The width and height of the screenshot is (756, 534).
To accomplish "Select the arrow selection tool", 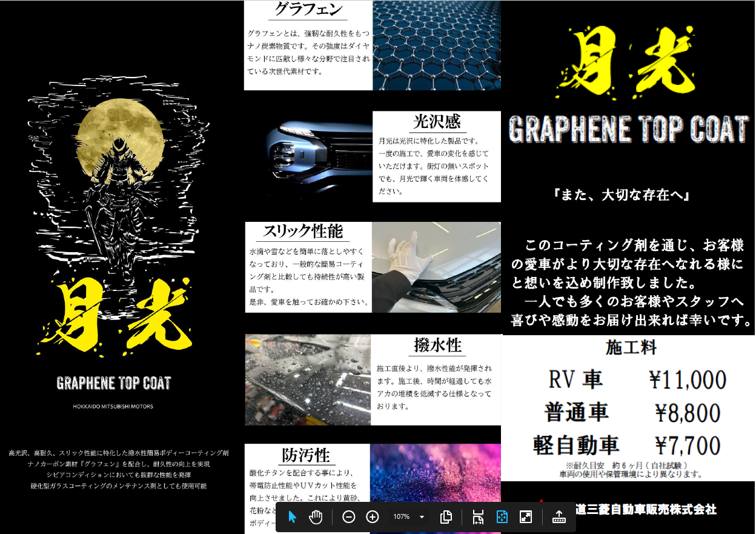I will pos(293,517).
